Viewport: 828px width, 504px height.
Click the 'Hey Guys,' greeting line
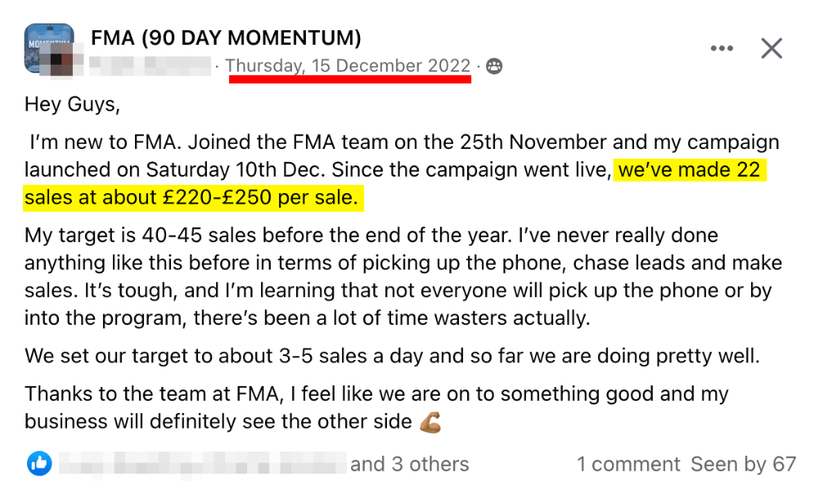(72, 104)
